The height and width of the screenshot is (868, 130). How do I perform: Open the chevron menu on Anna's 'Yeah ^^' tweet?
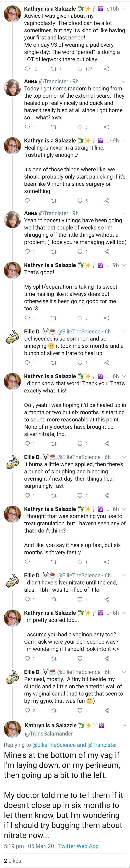(x=124, y=213)
